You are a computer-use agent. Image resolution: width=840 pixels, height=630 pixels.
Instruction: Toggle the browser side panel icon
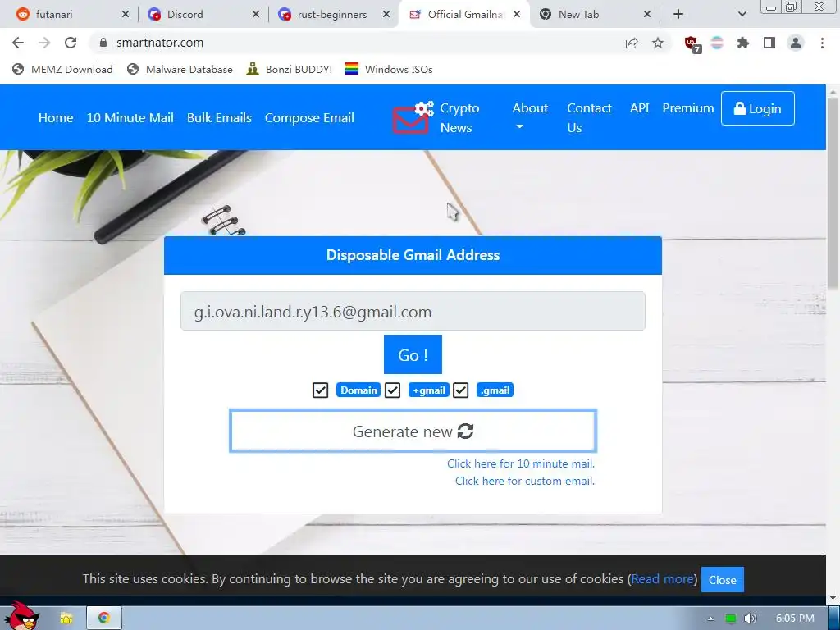point(769,43)
